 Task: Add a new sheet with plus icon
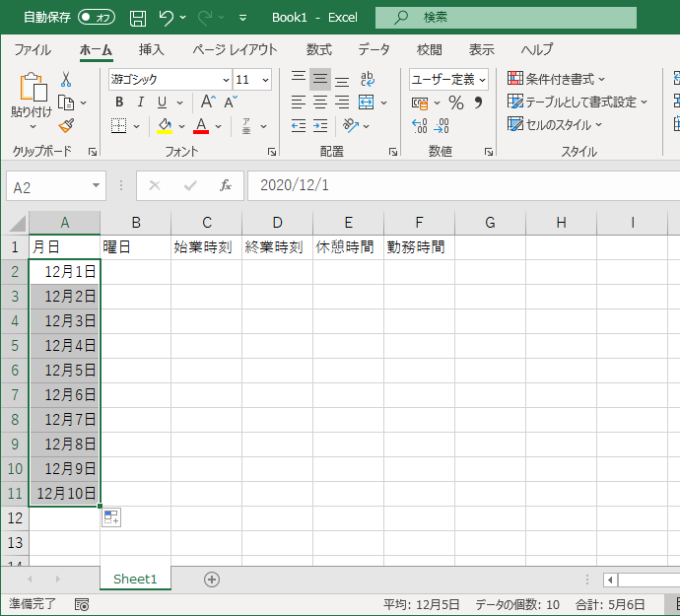click(212, 580)
